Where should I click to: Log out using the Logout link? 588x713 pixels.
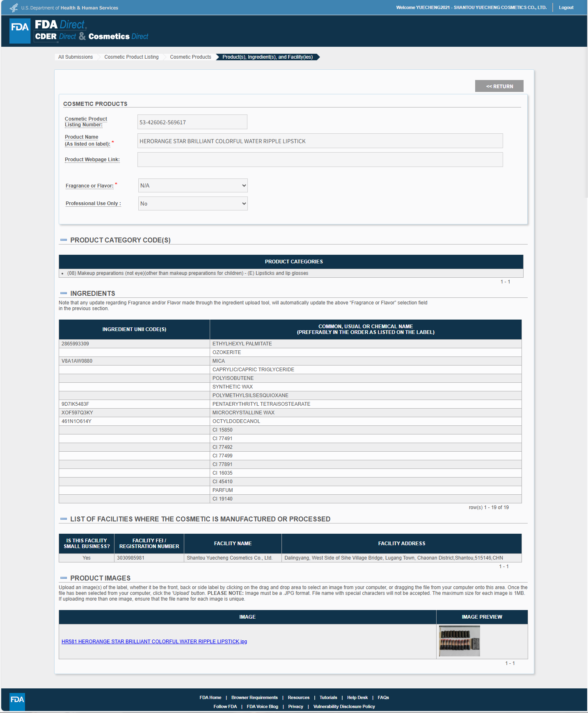point(566,7)
